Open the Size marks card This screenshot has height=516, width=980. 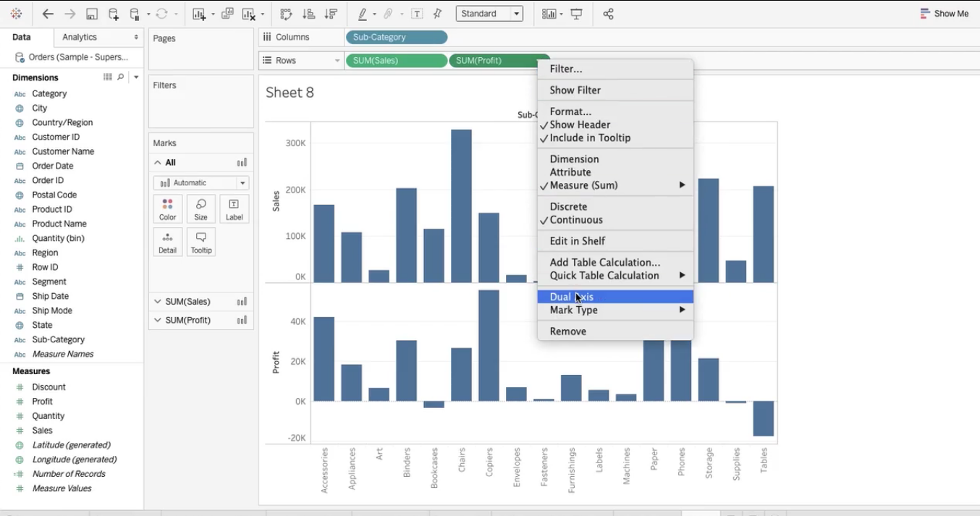[200, 209]
